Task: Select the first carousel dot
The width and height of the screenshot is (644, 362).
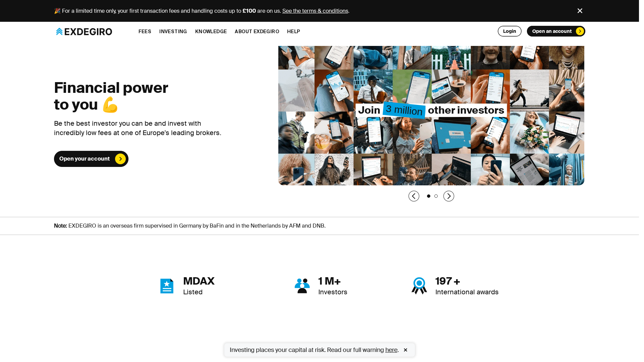Action: tap(429, 196)
